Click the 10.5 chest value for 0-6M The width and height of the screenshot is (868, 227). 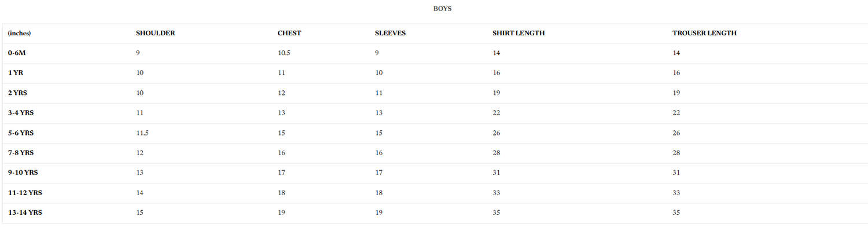coord(284,53)
